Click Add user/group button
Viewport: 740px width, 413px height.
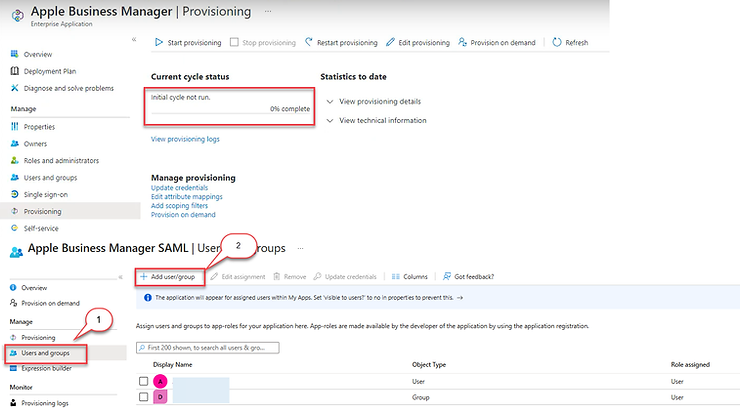coord(168,277)
